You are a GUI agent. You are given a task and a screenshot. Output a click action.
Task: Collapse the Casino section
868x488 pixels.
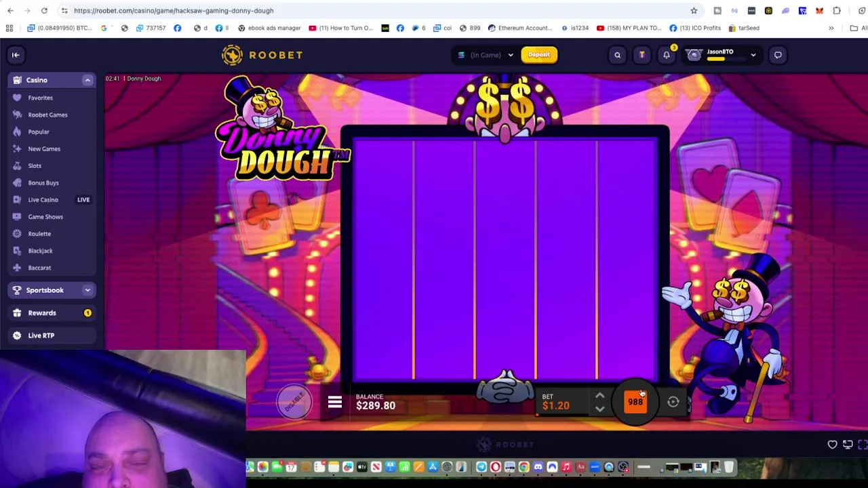[87, 80]
